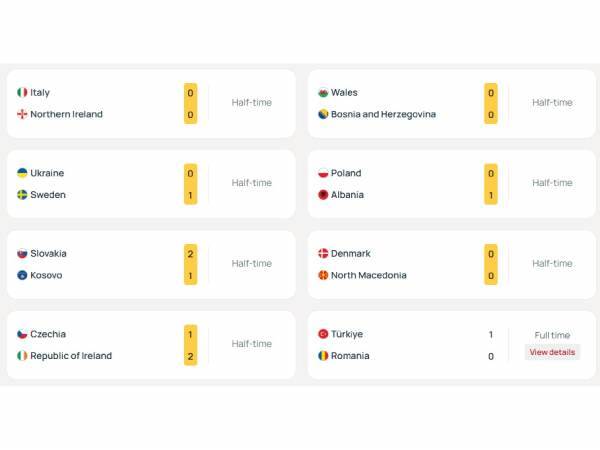Select the Bosnia and Herzegovina team name
Image resolution: width=600 pixels, height=450 pixels.
[x=383, y=114]
